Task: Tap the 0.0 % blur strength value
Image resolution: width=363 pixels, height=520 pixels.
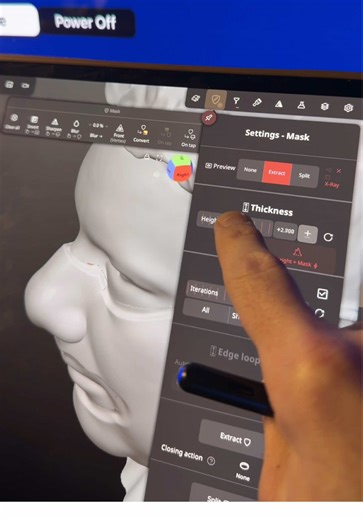Action: point(98,126)
